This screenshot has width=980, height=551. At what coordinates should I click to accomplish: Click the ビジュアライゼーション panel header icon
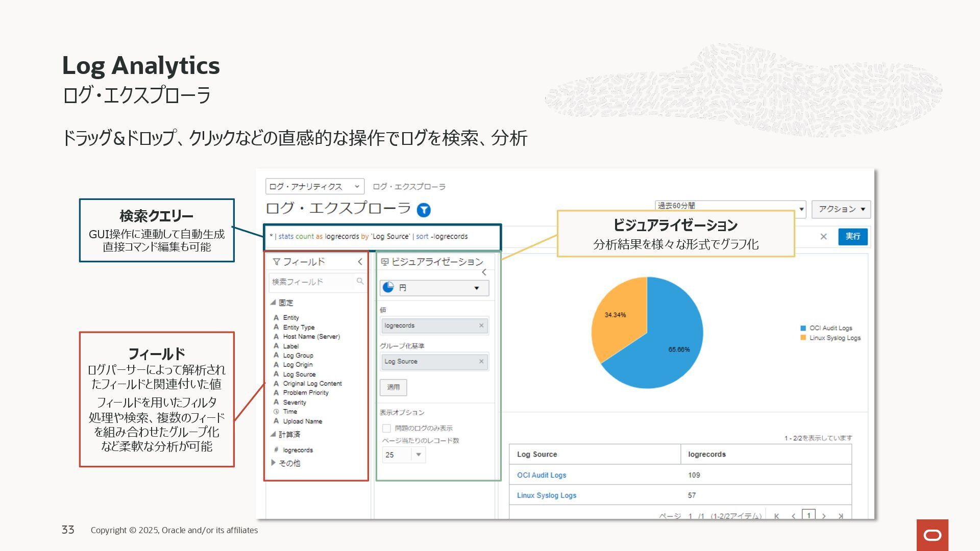click(x=385, y=262)
